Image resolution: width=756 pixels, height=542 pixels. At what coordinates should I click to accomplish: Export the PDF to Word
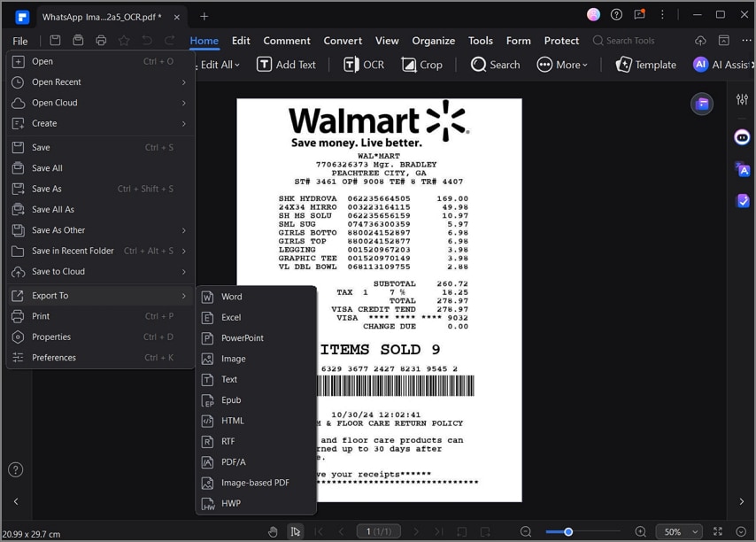[256, 297]
